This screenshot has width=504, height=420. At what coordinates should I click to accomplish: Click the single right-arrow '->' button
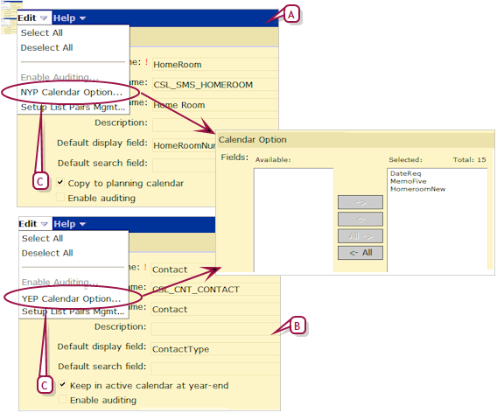tap(360, 202)
